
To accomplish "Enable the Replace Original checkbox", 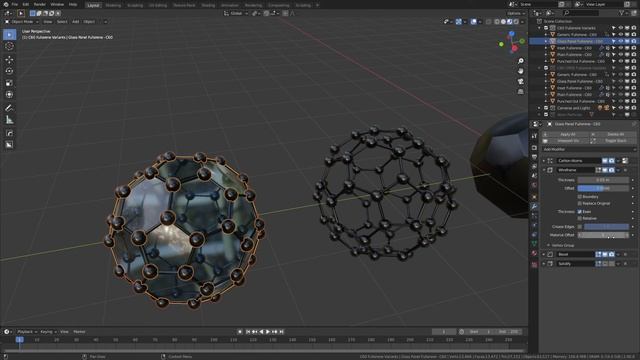I will tap(580, 203).
